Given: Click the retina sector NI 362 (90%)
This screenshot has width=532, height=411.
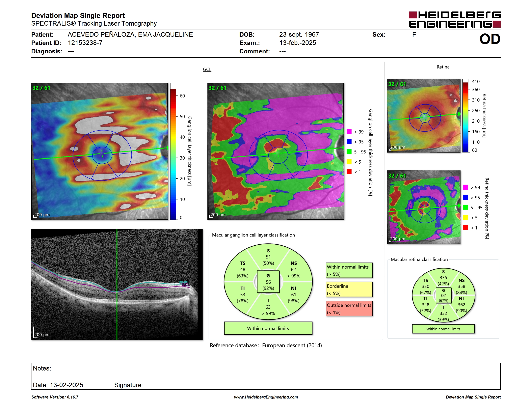Looking at the screenshot, I should (461, 304).
